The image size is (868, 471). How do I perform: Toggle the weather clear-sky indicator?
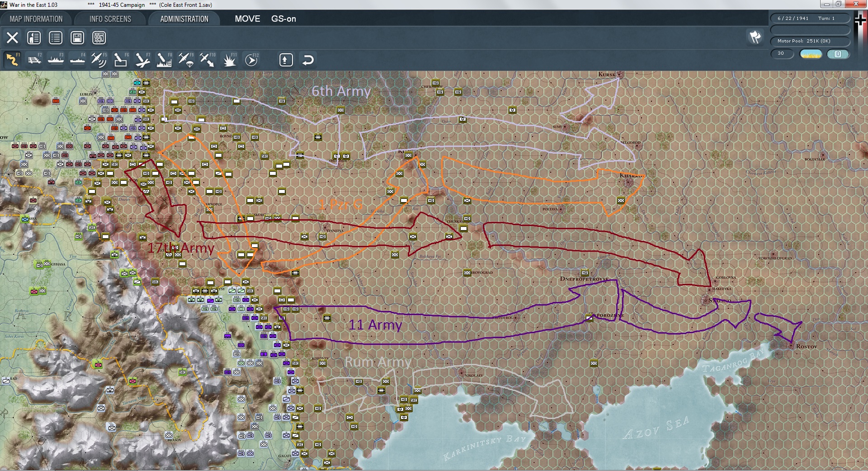coord(811,54)
